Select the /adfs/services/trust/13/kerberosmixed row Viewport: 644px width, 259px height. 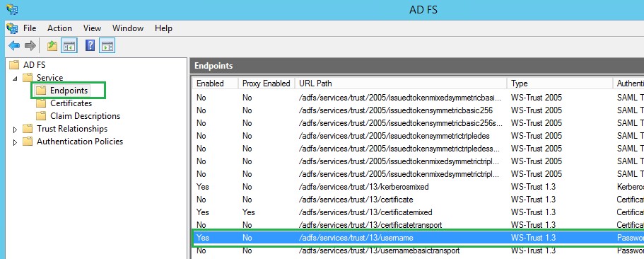click(418, 187)
